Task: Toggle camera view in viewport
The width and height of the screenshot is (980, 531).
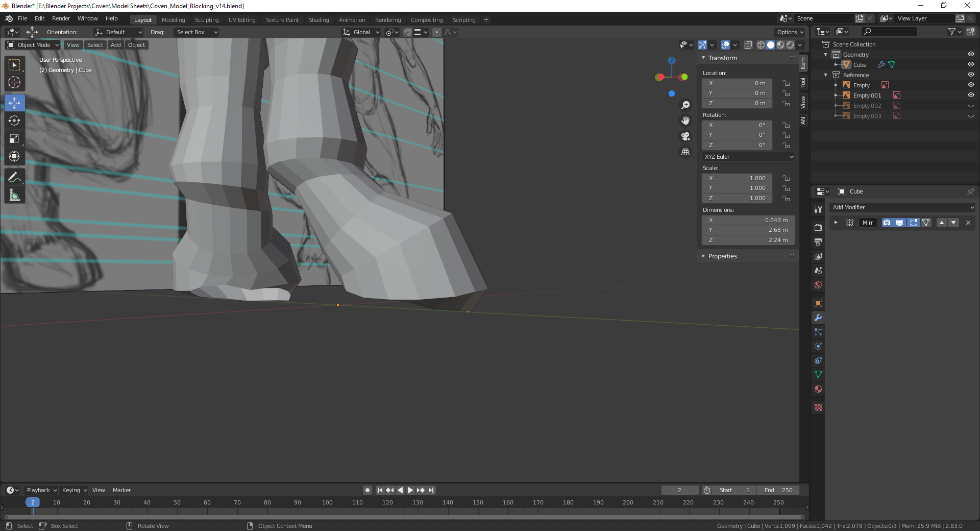Action: point(685,136)
